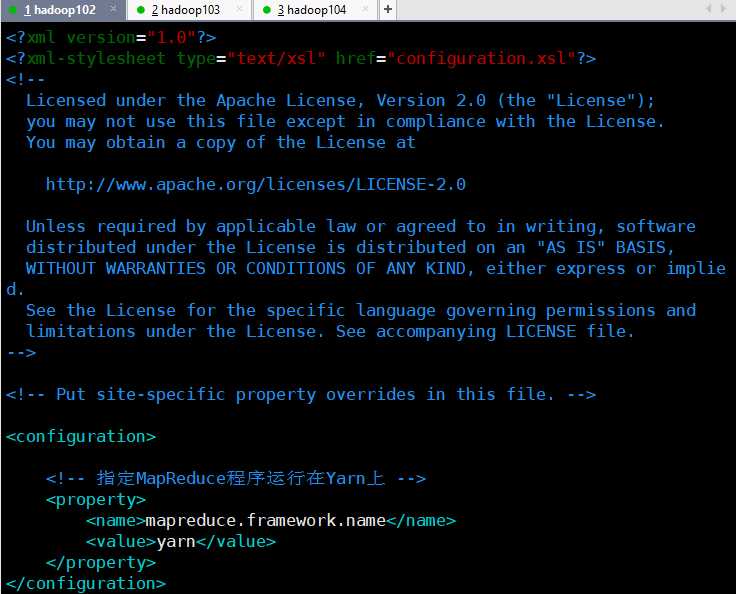
Task: Click the 'limitations under the License' line
Action: click(x=330, y=332)
